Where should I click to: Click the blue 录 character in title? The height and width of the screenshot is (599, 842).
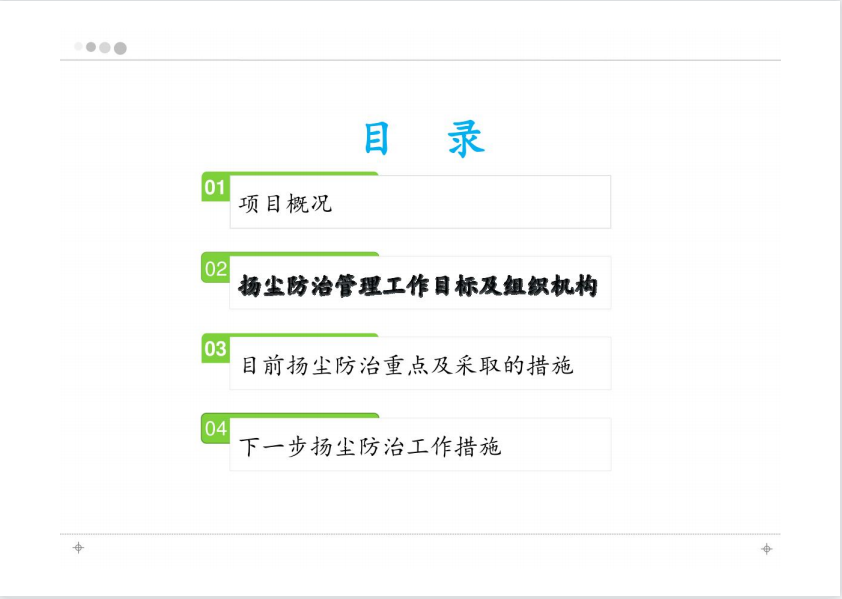click(x=466, y=139)
